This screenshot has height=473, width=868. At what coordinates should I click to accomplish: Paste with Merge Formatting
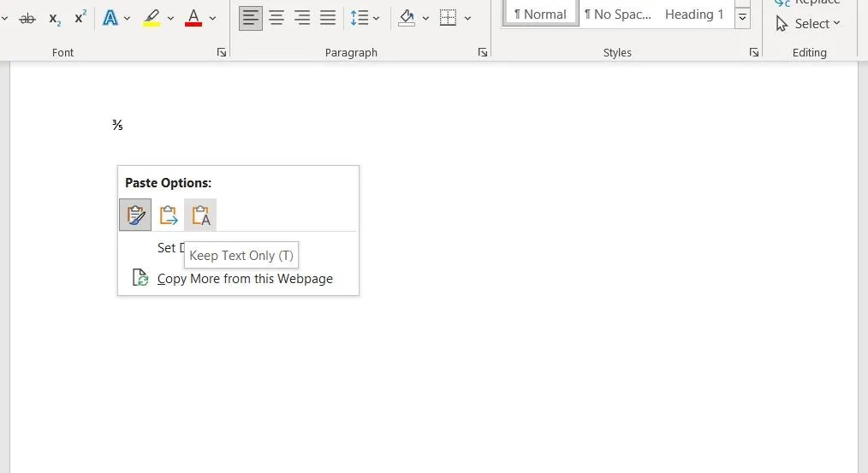[x=168, y=215]
